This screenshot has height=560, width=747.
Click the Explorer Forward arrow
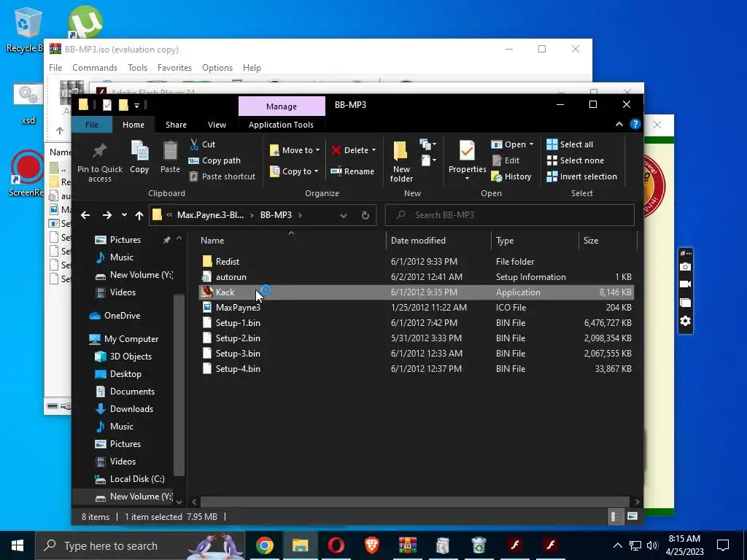click(x=107, y=215)
